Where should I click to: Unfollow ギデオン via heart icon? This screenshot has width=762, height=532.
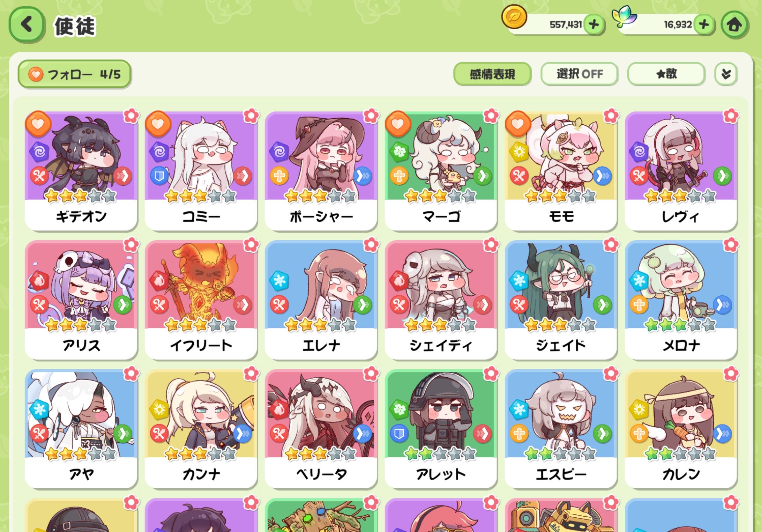tap(38, 124)
